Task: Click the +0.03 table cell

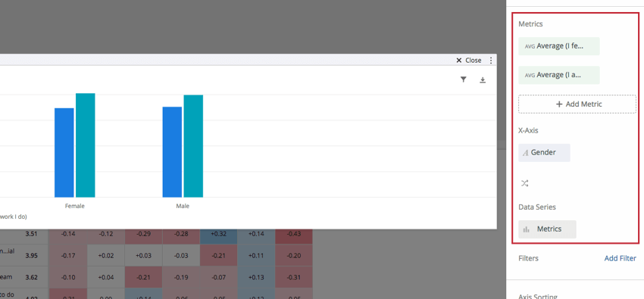Action: pos(144,256)
